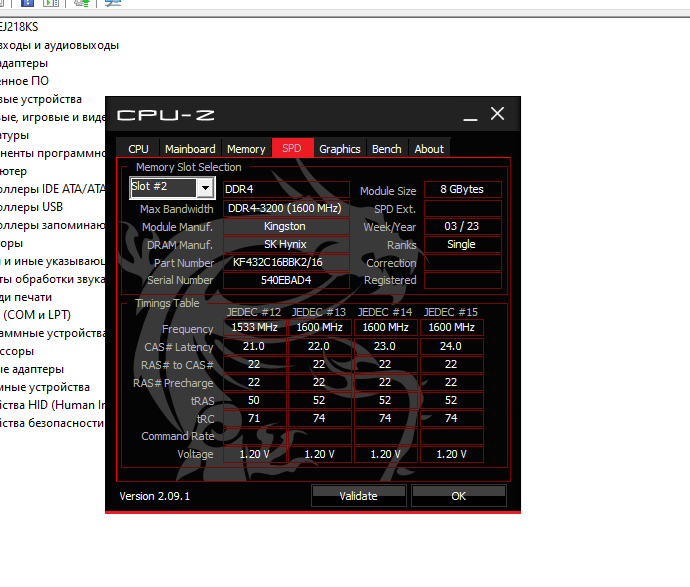This screenshot has height=587, width=690.
Task: Click the JEDEC #13 column header
Action: click(319, 312)
